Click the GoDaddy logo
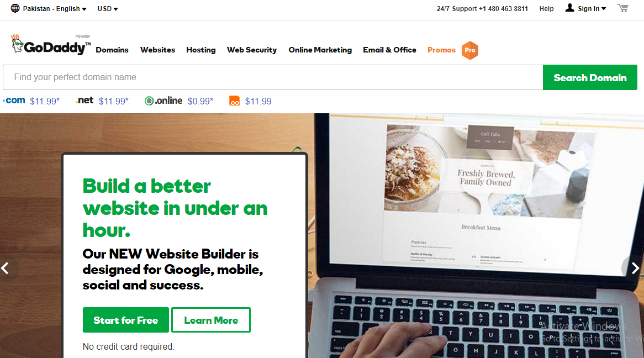Viewport: 644px width, 358px height. click(50, 45)
